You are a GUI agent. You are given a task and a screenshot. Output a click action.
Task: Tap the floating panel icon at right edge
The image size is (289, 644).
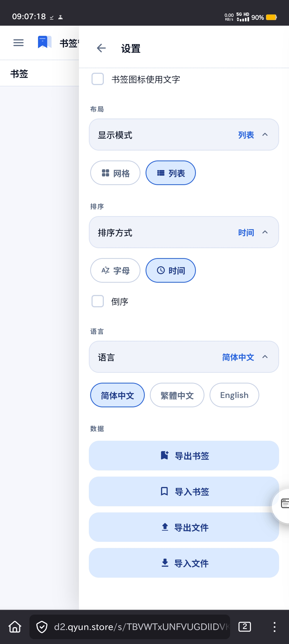pyautogui.click(x=284, y=503)
